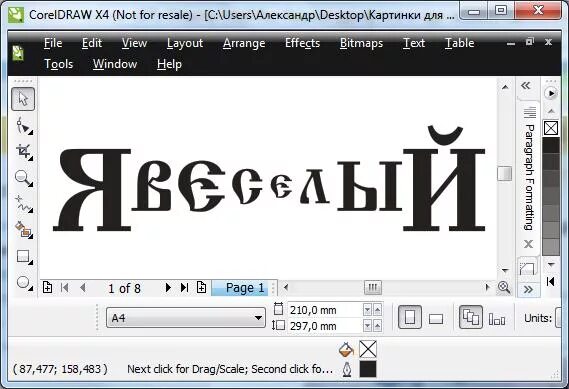Go to the previous page
The height and width of the screenshot is (389, 569).
pyautogui.click(x=83, y=288)
